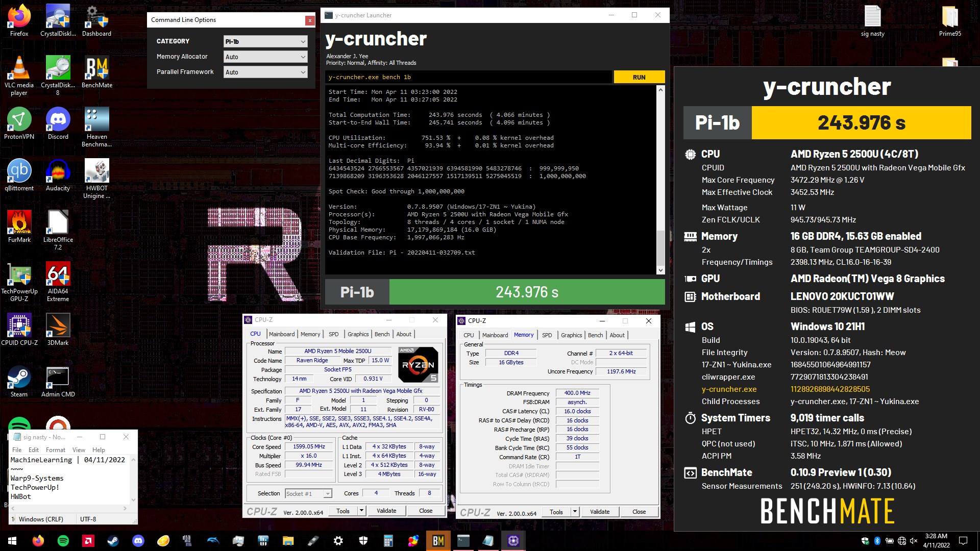This screenshot has width=980, height=551.
Task: Launch 3DMark desktop icon
Action: pos(58,330)
